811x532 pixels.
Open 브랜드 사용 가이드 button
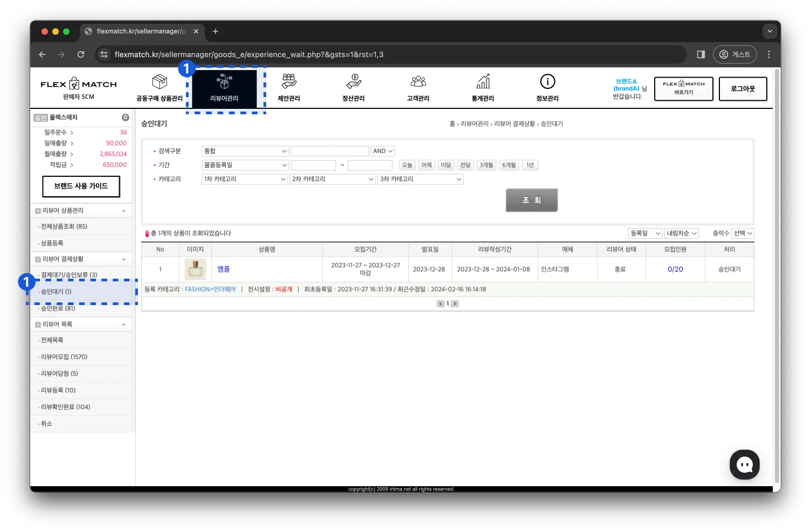click(81, 186)
